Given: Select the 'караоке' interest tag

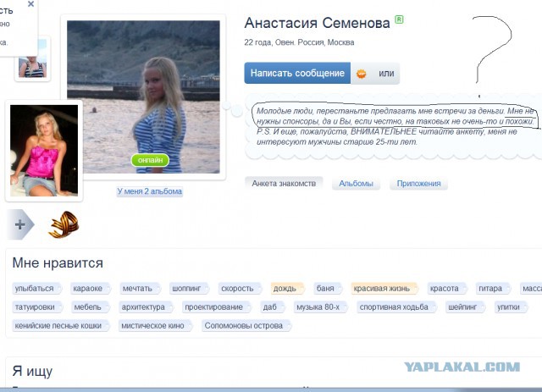Looking at the screenshot, I should [90, 289].
